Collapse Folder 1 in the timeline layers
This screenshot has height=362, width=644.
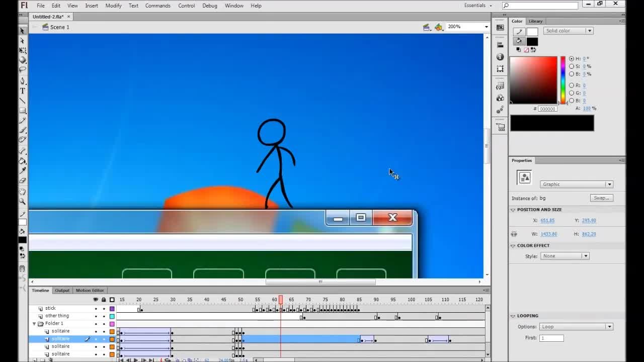34,324
